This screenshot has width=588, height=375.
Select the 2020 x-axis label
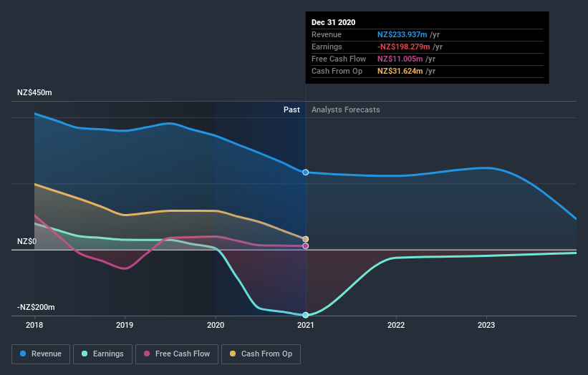pos(216,325)
